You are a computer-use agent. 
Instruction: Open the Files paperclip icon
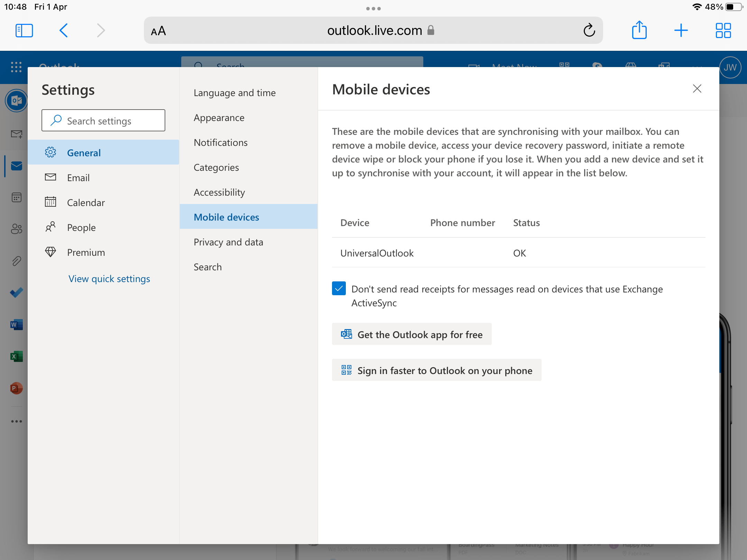[x=16, y=261]
